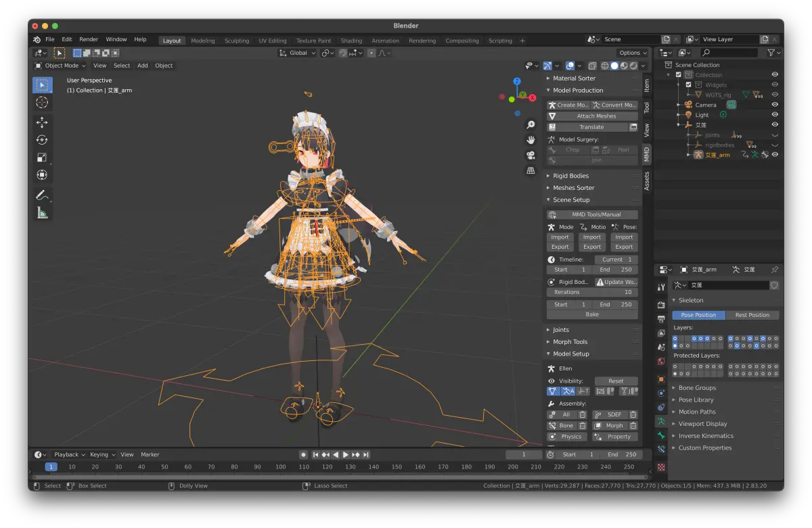The width and height of the screenshot is (812, 528).
Task: Switch to wireframe viewport shading
Action: (605, 66)
